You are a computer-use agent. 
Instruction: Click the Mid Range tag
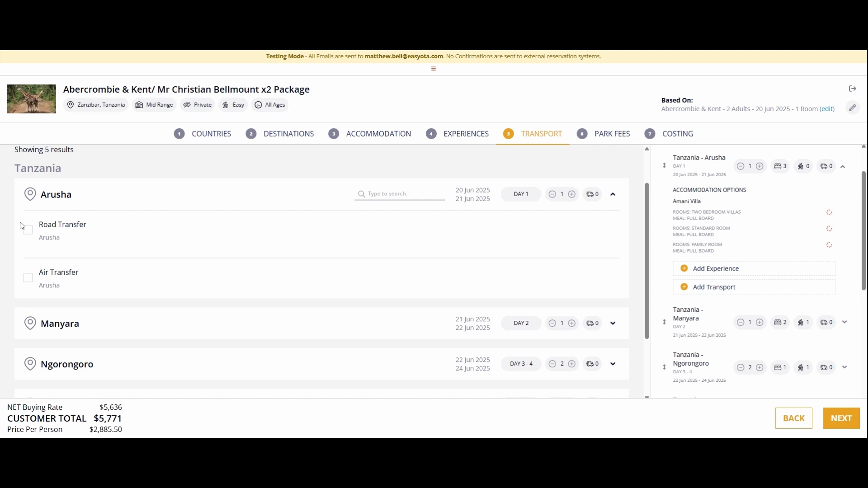coord(154,105)
